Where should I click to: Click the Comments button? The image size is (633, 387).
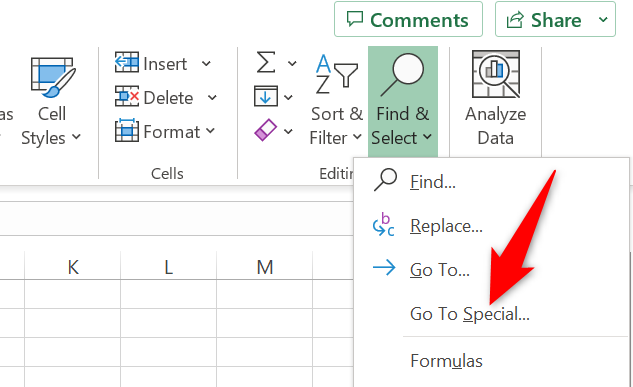[408, 19]
